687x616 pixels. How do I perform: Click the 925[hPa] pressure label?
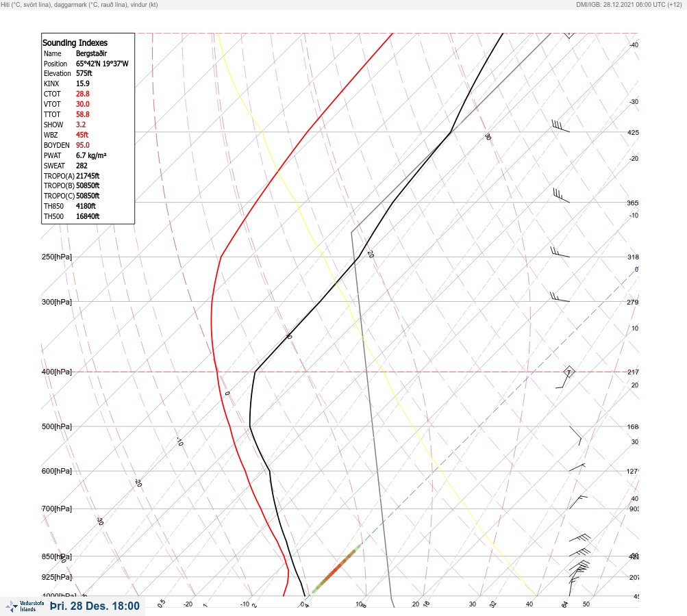pos(57,577)
